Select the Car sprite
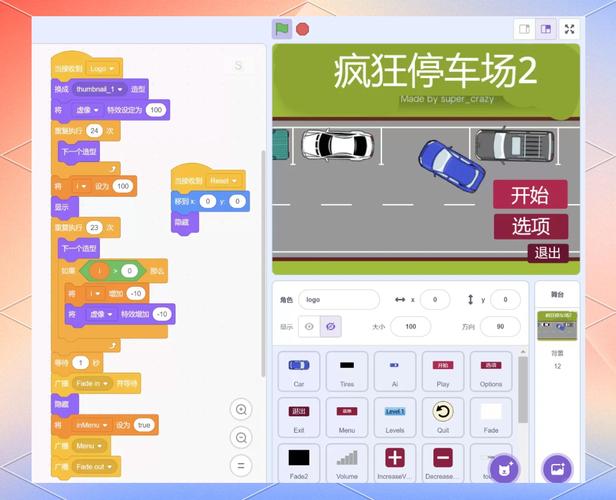 click(299, 372)
